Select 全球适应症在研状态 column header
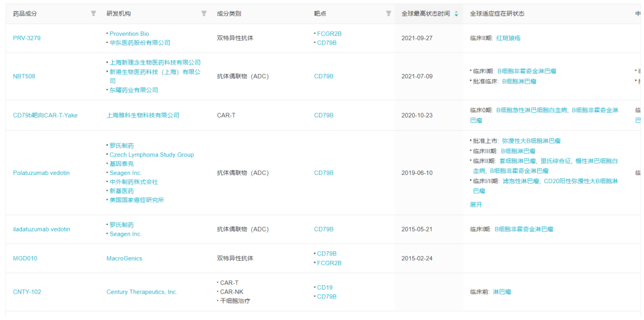The width and height of the screenshot is (644, 320). coord(497,14)
